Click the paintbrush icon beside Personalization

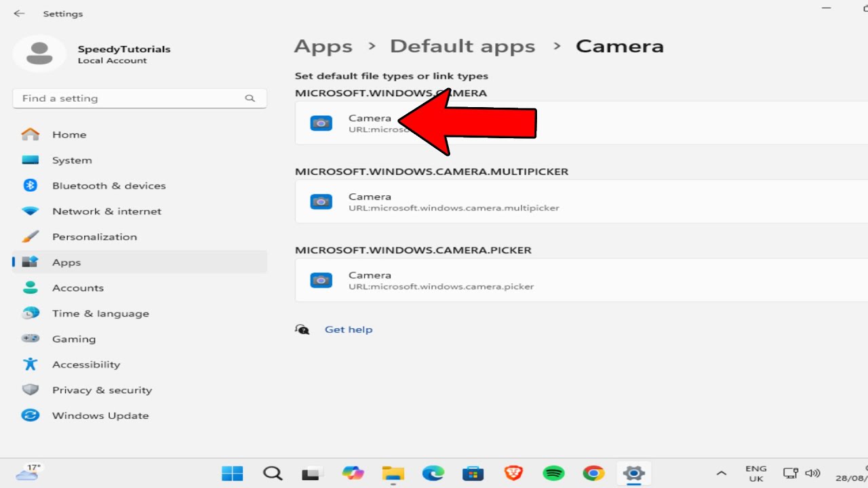(31, 237)
